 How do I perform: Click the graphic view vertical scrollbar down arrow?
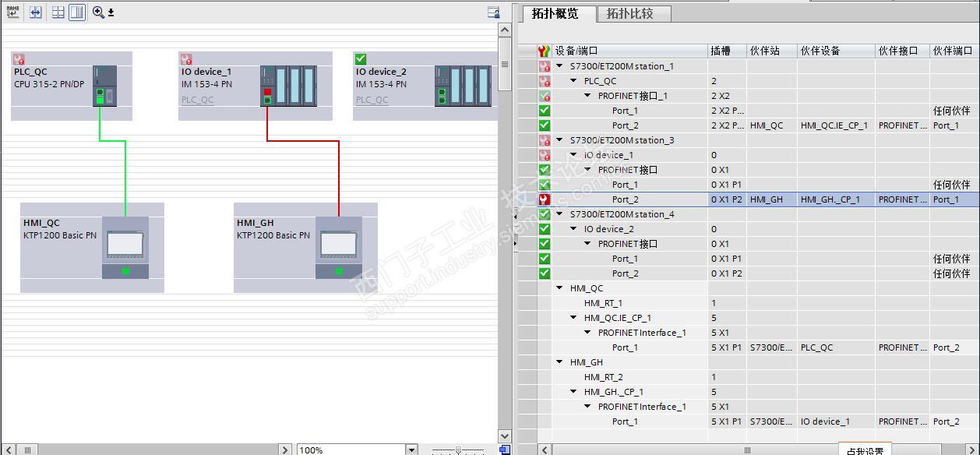504,436
